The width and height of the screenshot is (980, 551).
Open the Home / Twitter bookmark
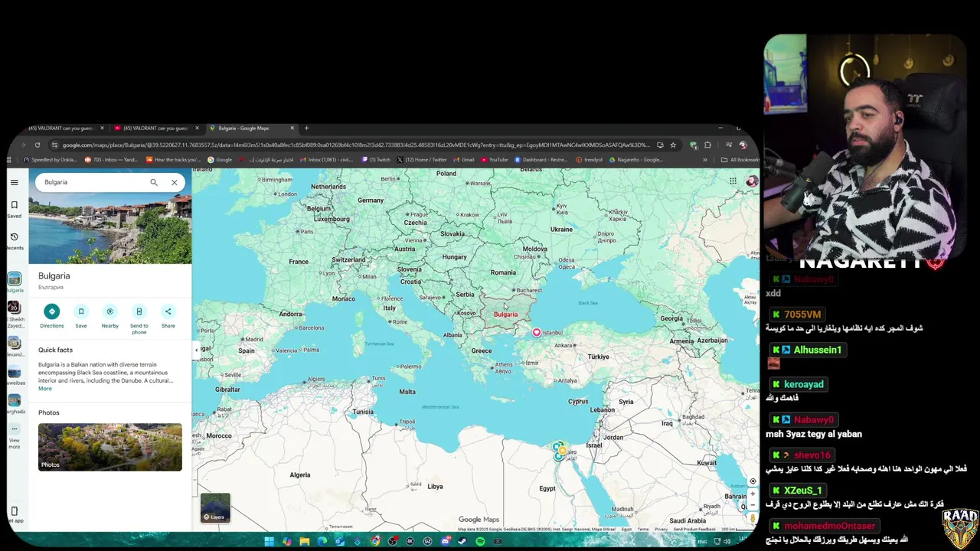pyautogui.click(x=423, y=160)
